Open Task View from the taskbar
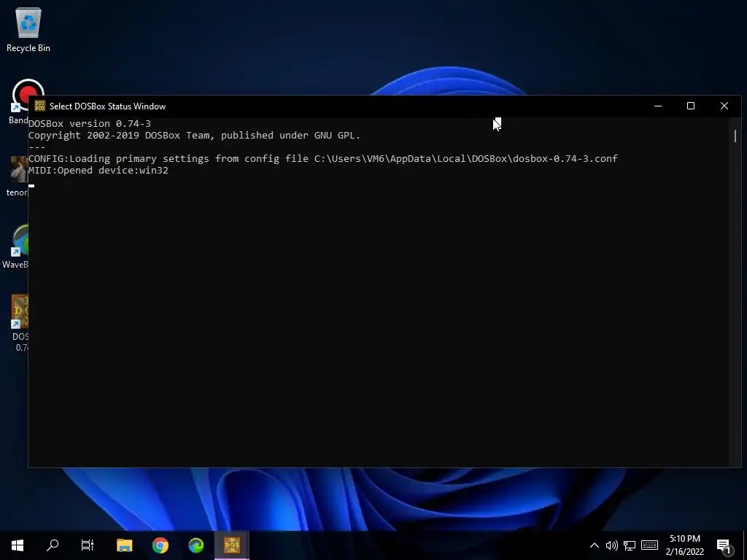Image resolution: width=747 pixels, height=560 pixels. (x=88, y=545)
